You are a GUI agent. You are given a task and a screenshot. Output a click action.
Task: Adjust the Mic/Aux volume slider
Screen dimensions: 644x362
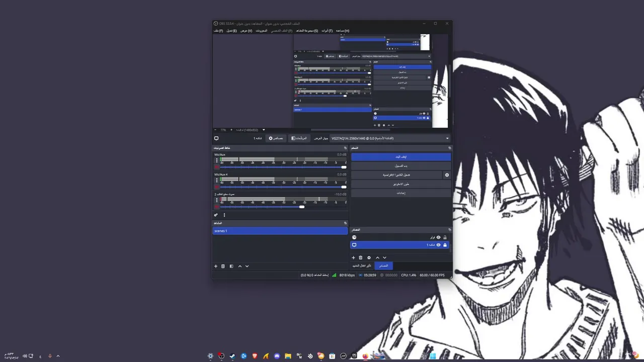pos(283,167)
